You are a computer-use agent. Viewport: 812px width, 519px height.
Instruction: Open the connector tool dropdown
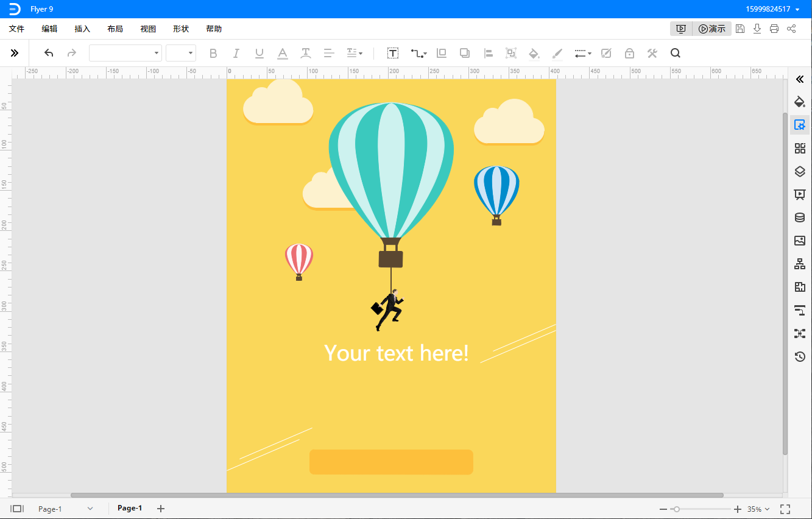pyautogui.click(x=418, y=54)
